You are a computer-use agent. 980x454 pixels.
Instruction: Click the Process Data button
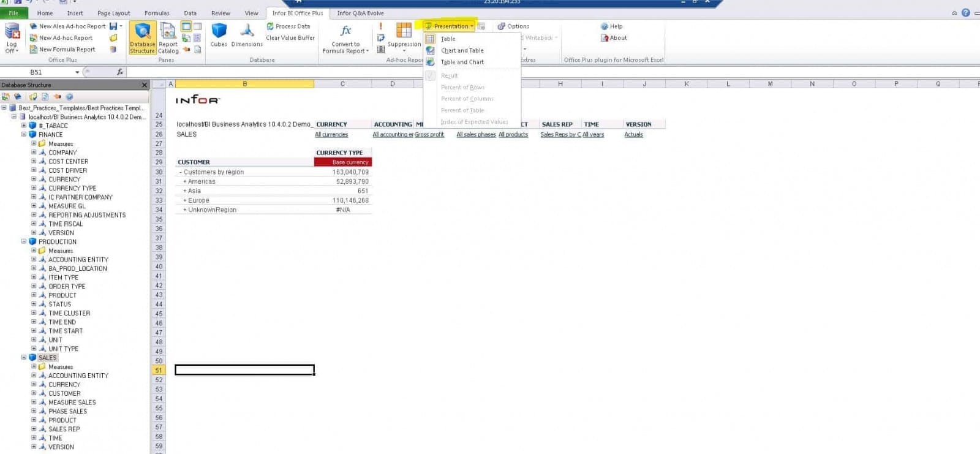tap(288, 26)
